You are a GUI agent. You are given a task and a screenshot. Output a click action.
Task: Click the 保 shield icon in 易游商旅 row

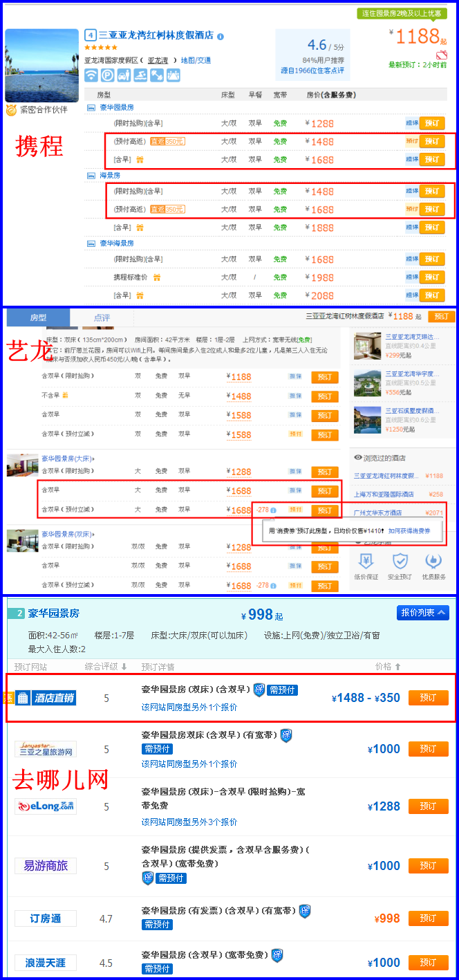pyautogui.click(x=147, y=878)
